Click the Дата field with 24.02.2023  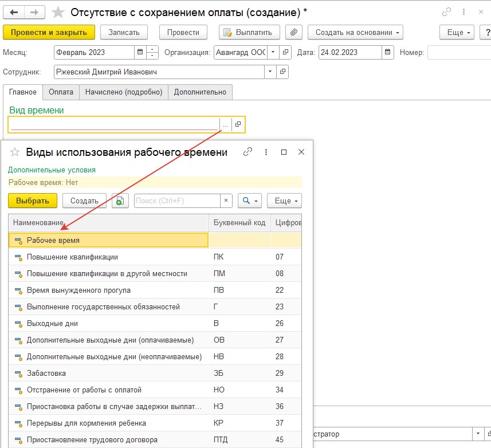click(x=350, y=52)
